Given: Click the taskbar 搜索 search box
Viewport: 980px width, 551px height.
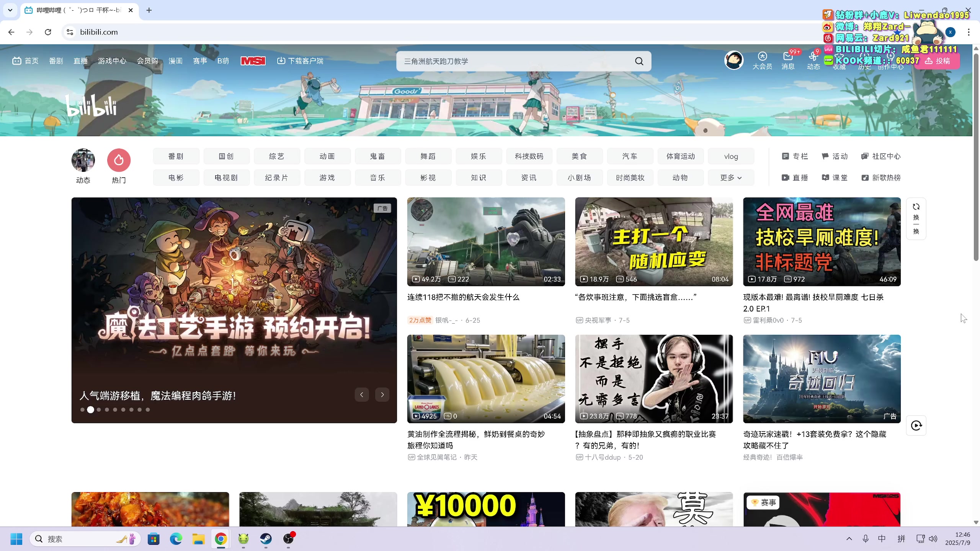Looking at the screenshot, I should pos(85,539).
